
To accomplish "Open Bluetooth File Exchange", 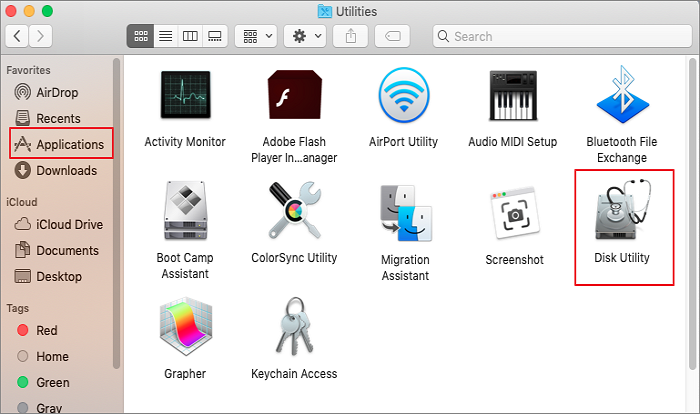I will click(x=623, y=97).
